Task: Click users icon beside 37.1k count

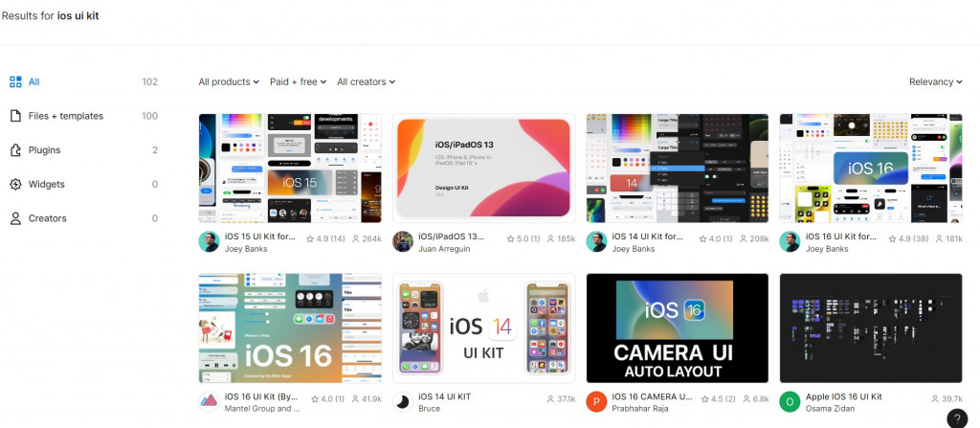Action: tap(550, 398)
